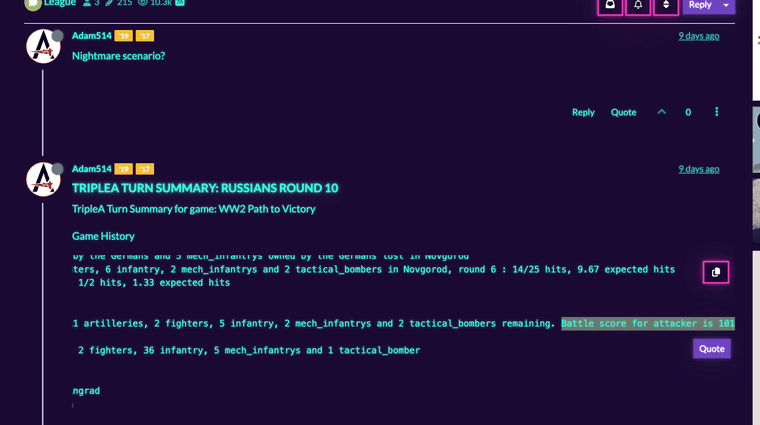Click code line mentioning 'Novgorod, round 6'

click(x=374, y=269)
